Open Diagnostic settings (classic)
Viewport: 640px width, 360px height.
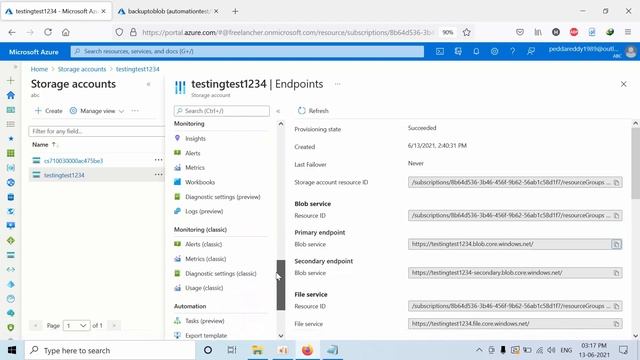tap(220, 273)
